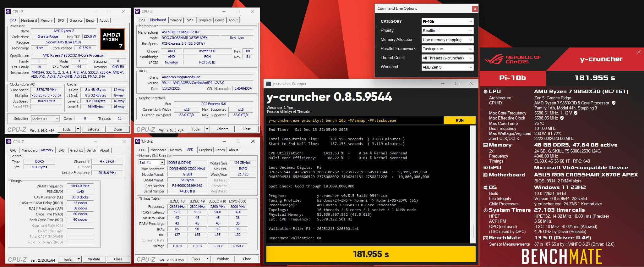The image size is (644, 267).
Task: Open the Tools dropdown arrow in the SPD window
Action: pyautogui.click(x=207, y=259)
